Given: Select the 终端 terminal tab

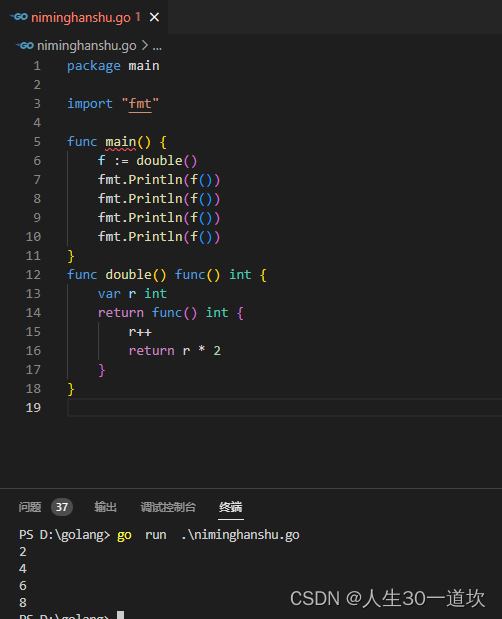Looking at the screenshot, I should (230, 507).
